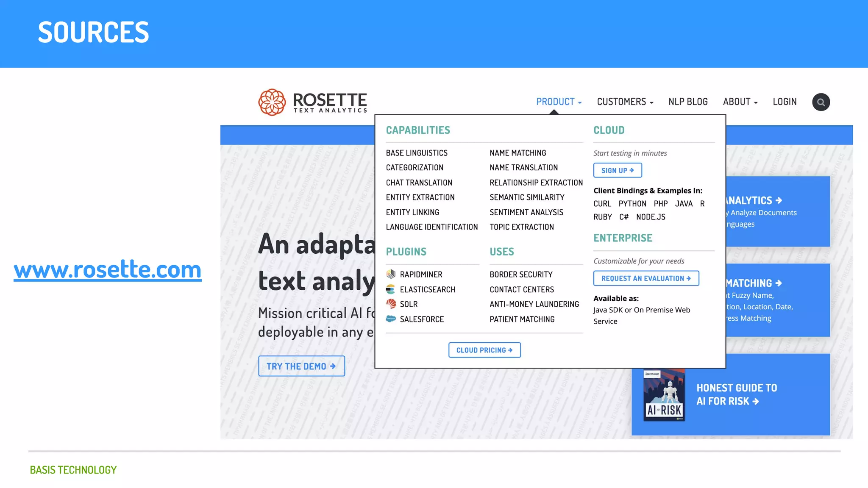Open the search magnifier icon
Image resolution: width=868 pixels, height=488 pixels.
coord(821,102)
